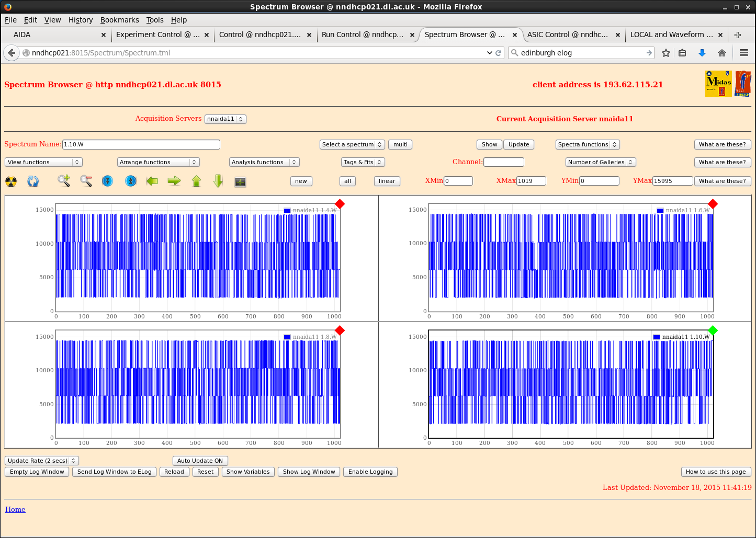Click the Spectrum Name input field
756x538 pixels.
coord(141,144)
